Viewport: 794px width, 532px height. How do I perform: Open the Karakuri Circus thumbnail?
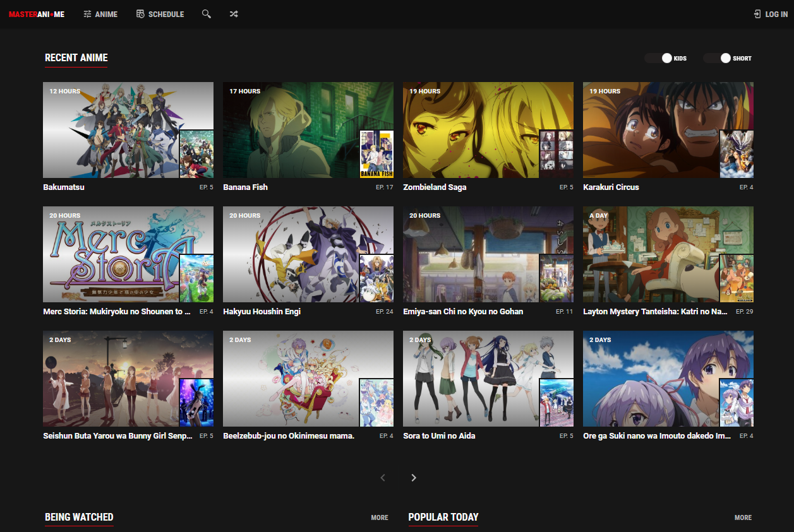[x=668, y=130]
